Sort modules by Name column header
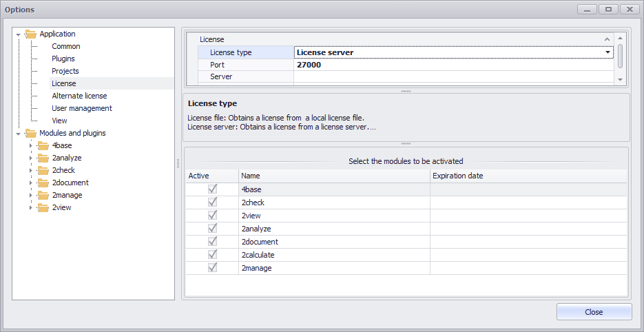The width and height of the screenshot is (644, 332). [x=334, y=176]
